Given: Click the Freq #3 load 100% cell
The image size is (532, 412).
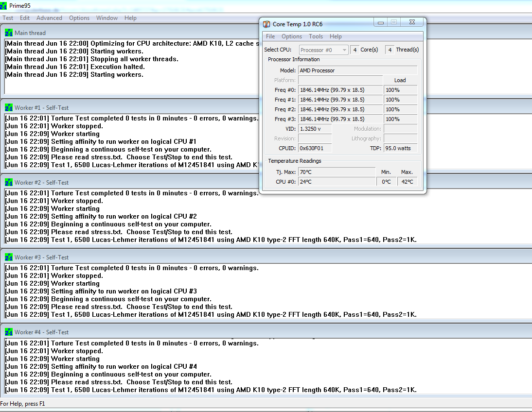Looking at the screenshot, I should point(400,119).
